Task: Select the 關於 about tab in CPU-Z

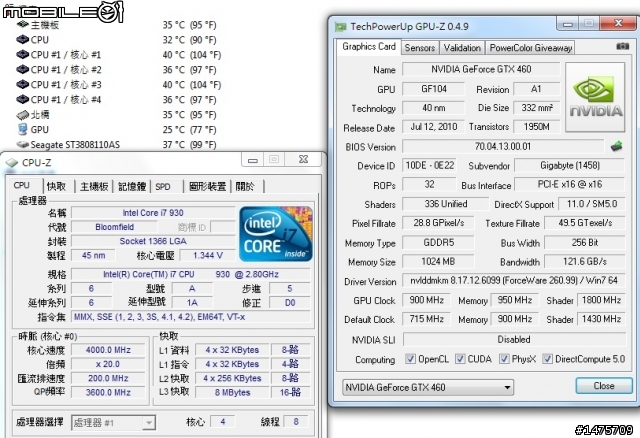Action: click(x=245, y=187)
